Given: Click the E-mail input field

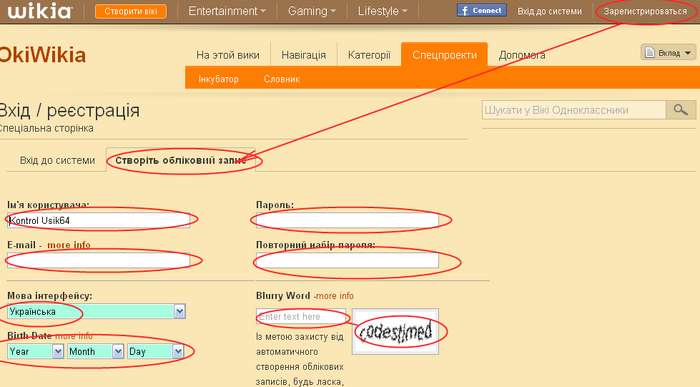Looking at the screenshot, I should click(x=99, y=260).
